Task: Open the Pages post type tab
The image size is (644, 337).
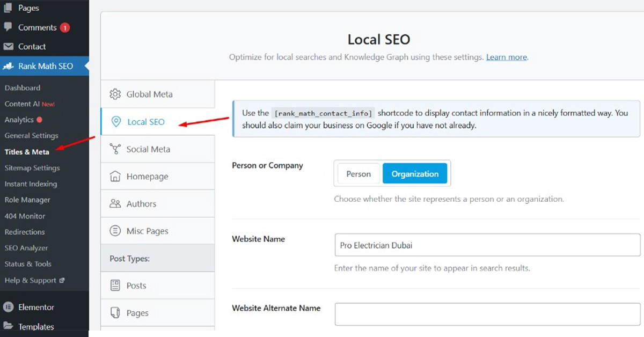Action: point(137,313)
